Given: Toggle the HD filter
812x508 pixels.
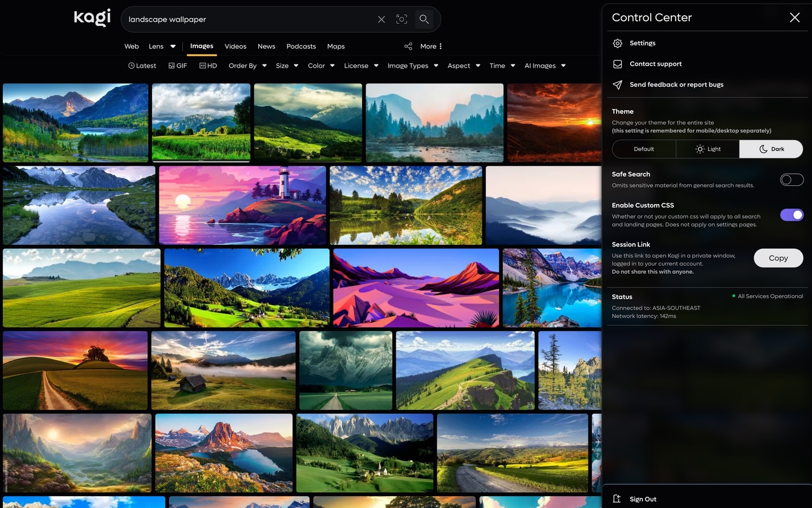Looking at the screenshot, I should coord(208,66).
